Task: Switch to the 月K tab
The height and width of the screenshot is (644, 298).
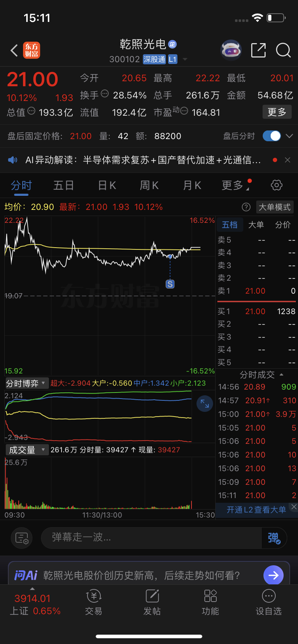Action: [x=192, y=185]
